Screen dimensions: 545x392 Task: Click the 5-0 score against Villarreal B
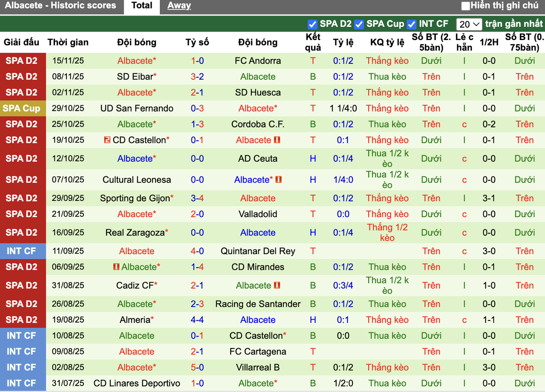(197, 367)
